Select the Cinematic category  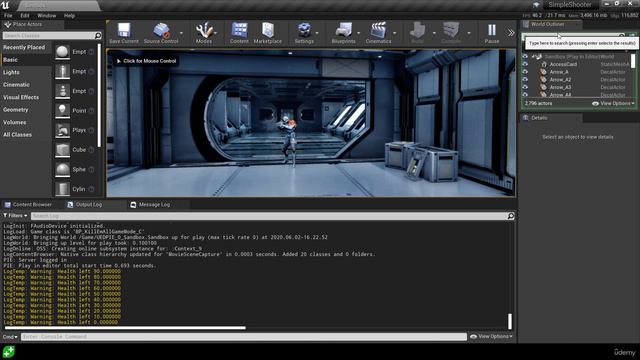click(x=16, y=85)
